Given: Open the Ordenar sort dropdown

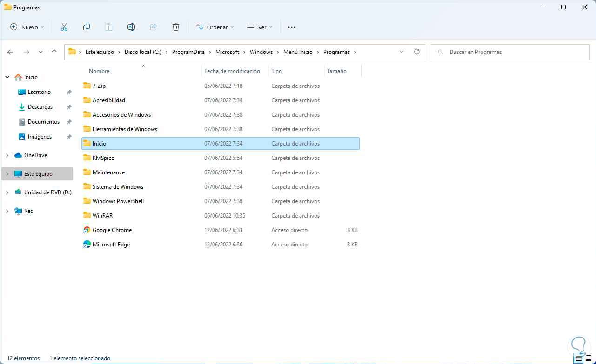Looking at the screenshot, I should point(215,27).
